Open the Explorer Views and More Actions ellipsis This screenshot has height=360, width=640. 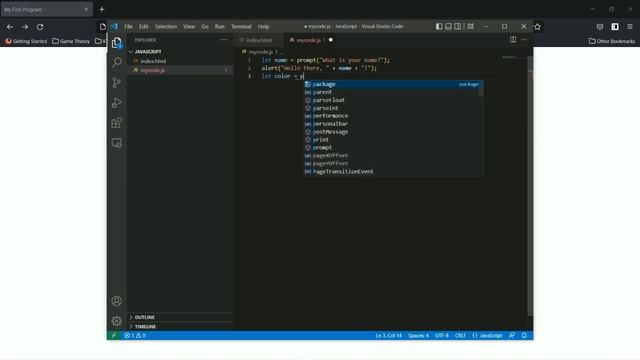click(x=224, y=40)
